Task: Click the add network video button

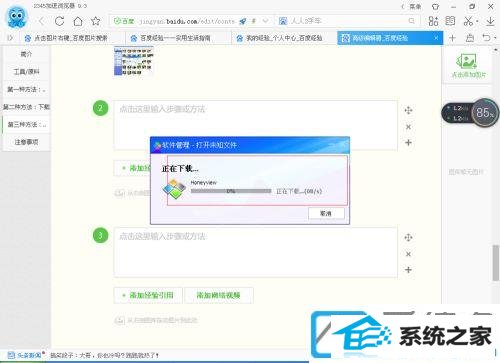Action: click(218, 295)
